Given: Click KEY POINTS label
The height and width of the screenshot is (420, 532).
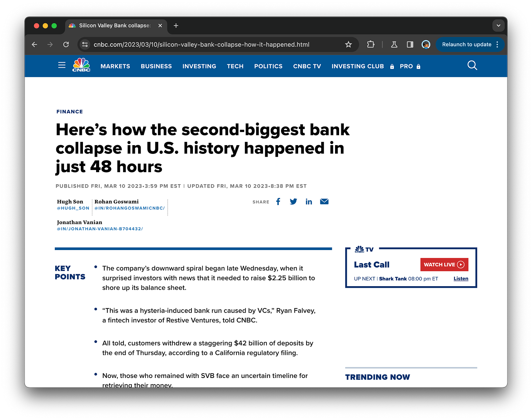Looking at the screenshot, I should pos(70,273).
